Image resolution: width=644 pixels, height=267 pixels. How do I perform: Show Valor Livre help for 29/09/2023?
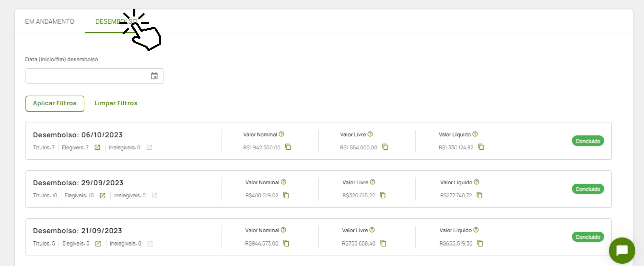(372, 182)
